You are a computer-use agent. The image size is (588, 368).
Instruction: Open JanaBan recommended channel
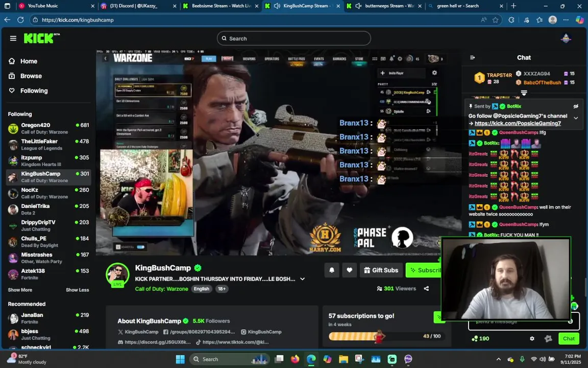tap(48, 318)
